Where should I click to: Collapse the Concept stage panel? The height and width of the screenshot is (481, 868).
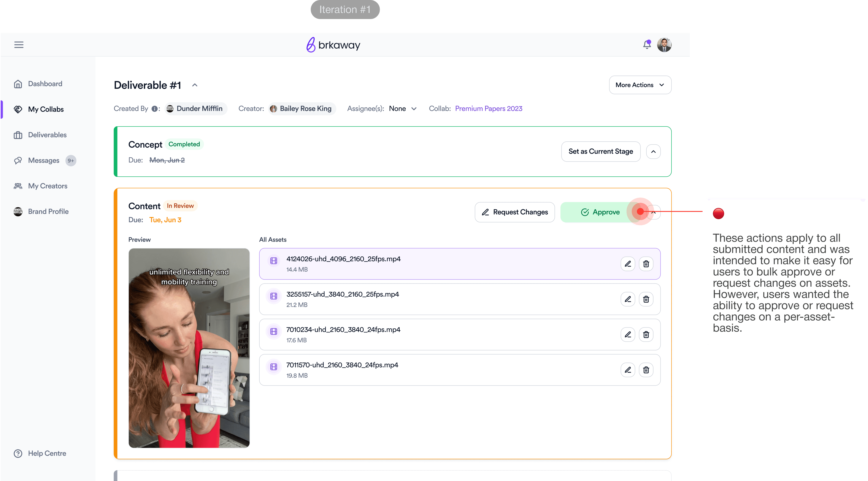pyautogui.click(x=653, y=152)
